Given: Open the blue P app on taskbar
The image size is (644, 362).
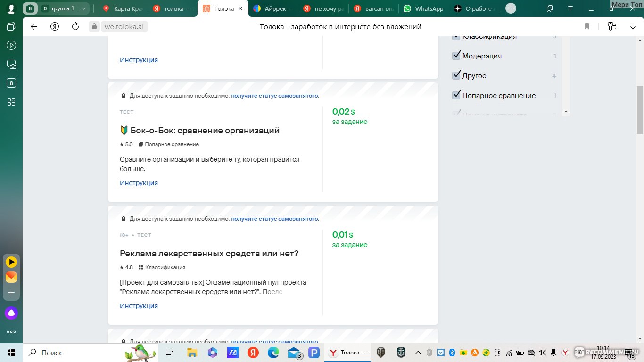Looking at the screenshot, I should (x=314, y=353).
